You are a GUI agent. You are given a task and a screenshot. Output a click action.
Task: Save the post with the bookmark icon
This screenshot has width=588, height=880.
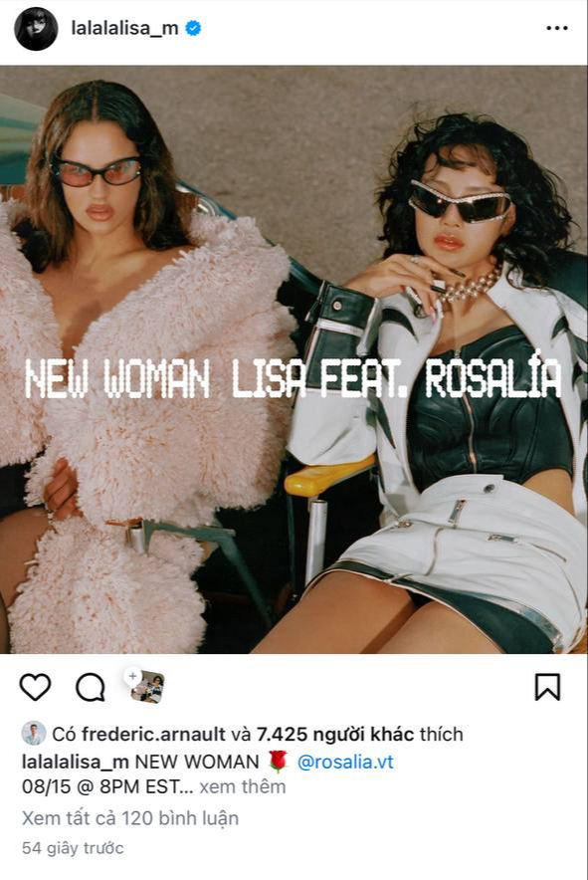(x=547, y=687)
